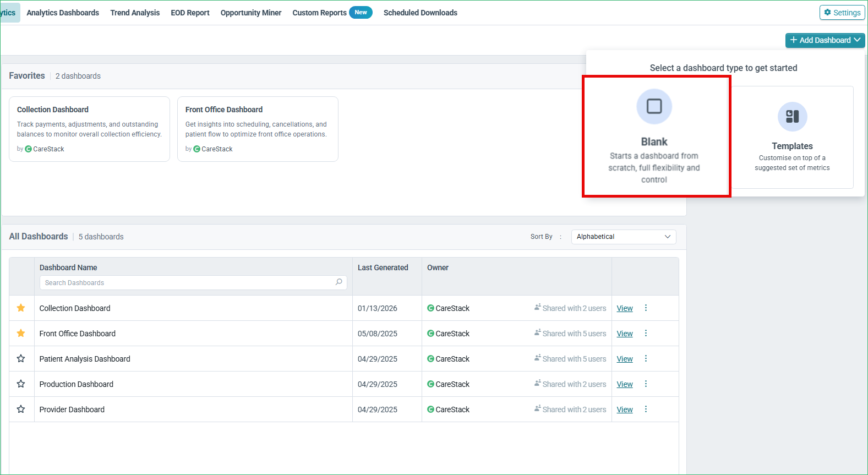This screenshot has height=475, width=868.
Task: Click the Owner column header
Action: (x=438, y=267)
